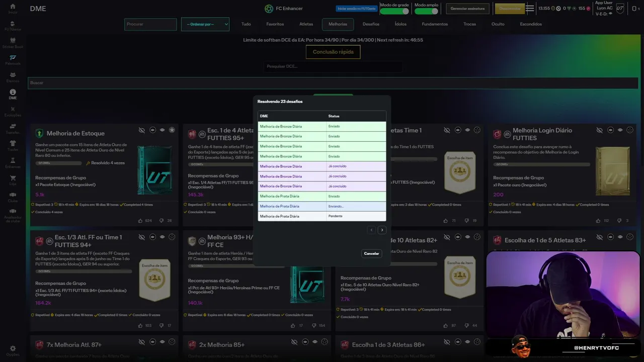Hide Melhoria de Estoque with crossed-eye icon
Screen dimensions: 644x362
point(142,130)
